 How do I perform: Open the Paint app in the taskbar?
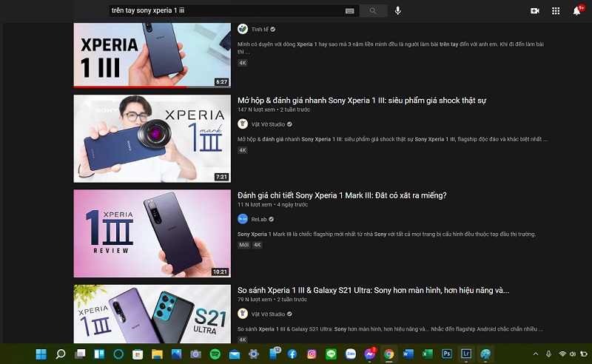coord(485,354)
